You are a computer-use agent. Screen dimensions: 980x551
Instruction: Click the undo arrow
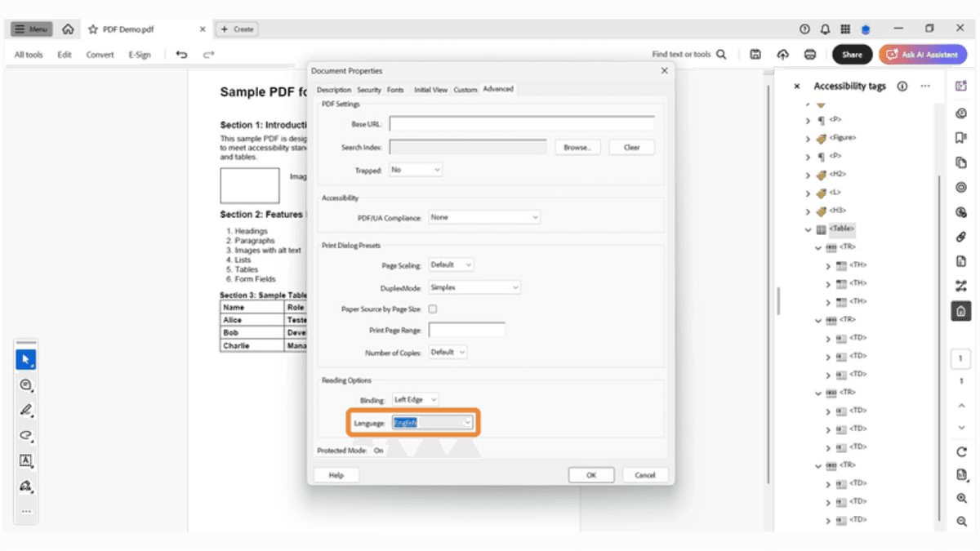[181, 55]
